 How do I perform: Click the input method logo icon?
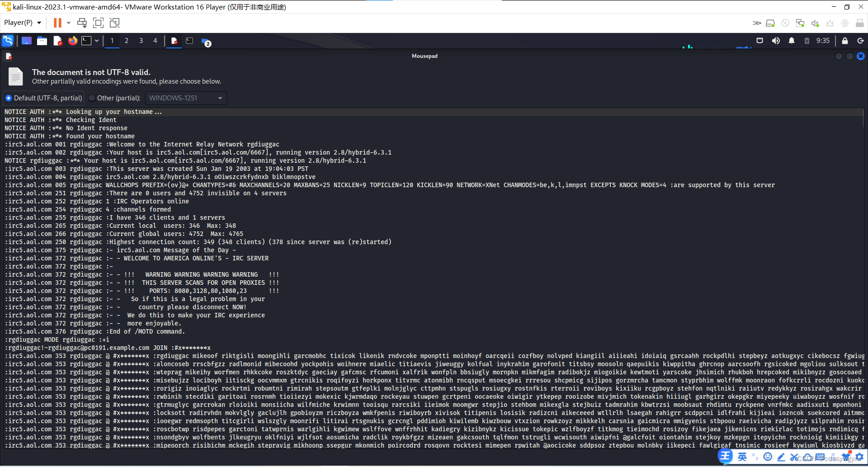726,456
